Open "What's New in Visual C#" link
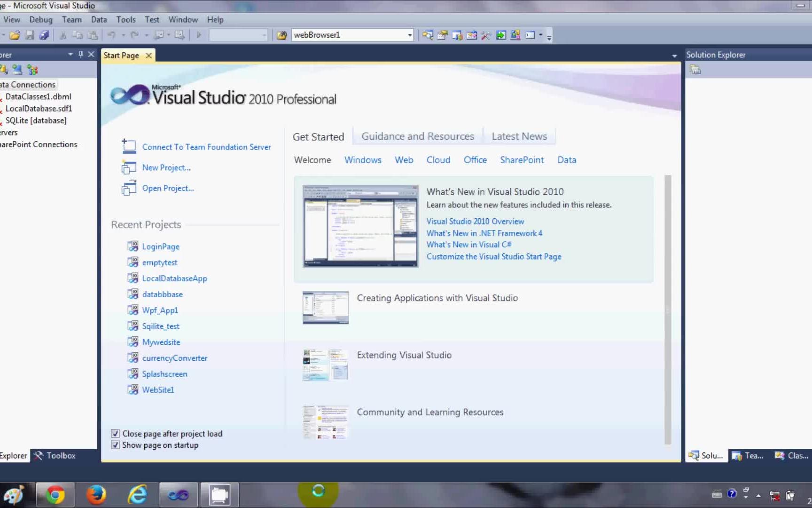812x508 pixels. click(x=469, y=245)
